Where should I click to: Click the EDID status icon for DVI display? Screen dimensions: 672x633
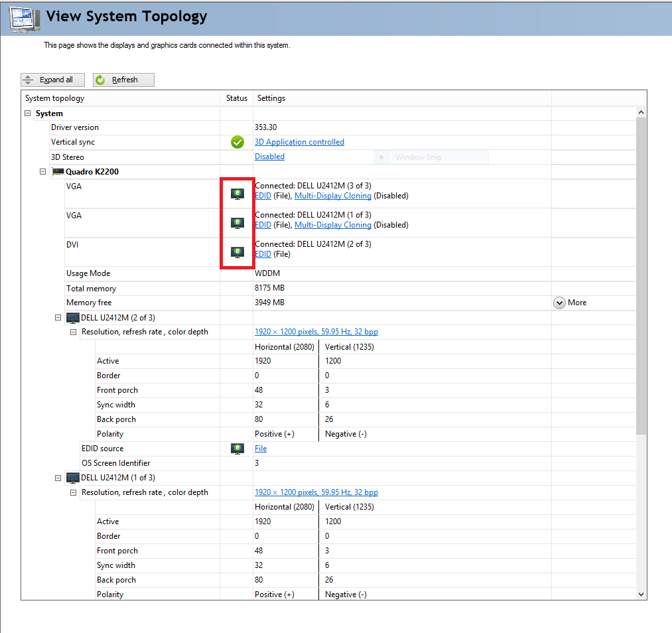[237, 252]
